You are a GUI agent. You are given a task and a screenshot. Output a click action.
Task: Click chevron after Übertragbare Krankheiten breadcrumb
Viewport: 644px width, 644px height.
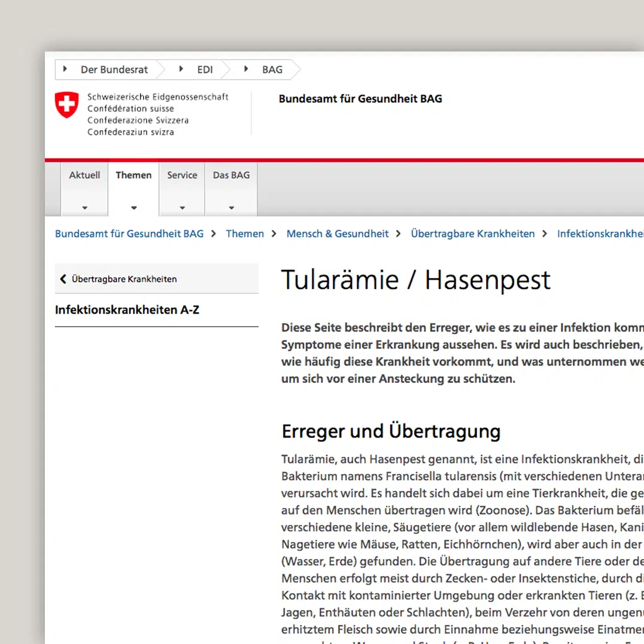pos(545,233)
